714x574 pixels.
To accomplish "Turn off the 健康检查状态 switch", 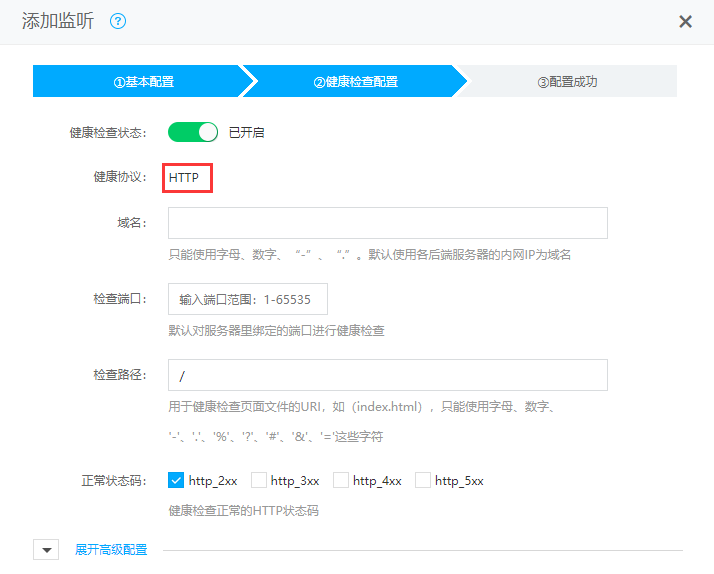I will tap(193, 132).
